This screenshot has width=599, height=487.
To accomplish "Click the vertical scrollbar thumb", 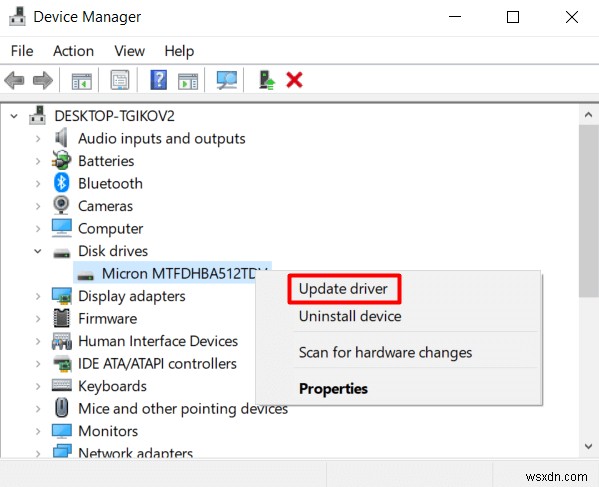I will pos(588,210).
